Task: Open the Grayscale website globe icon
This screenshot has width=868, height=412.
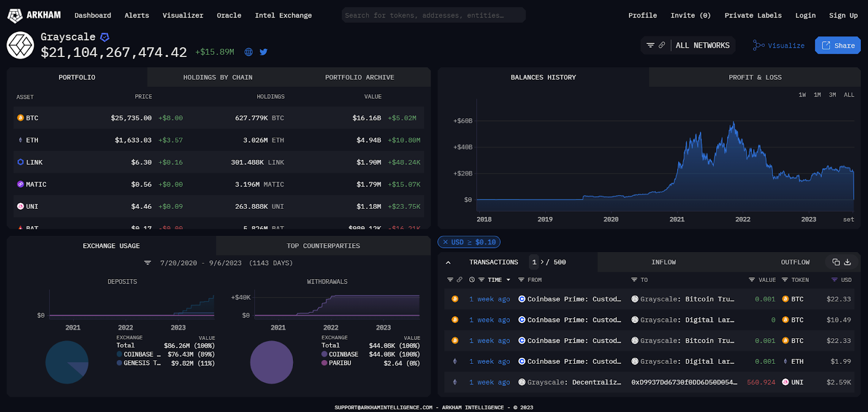Action: point(248,52)
